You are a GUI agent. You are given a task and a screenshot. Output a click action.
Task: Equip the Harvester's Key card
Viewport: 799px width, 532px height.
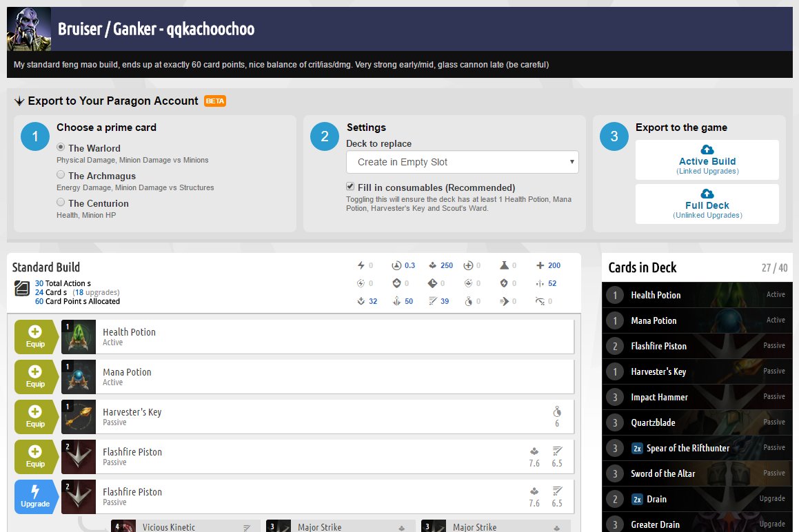[x=35, y=417]
